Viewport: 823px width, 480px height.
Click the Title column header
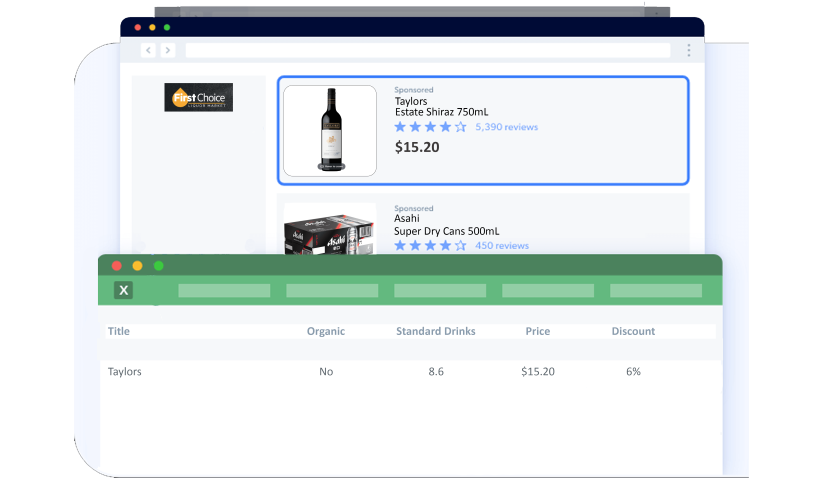[119, 331]
